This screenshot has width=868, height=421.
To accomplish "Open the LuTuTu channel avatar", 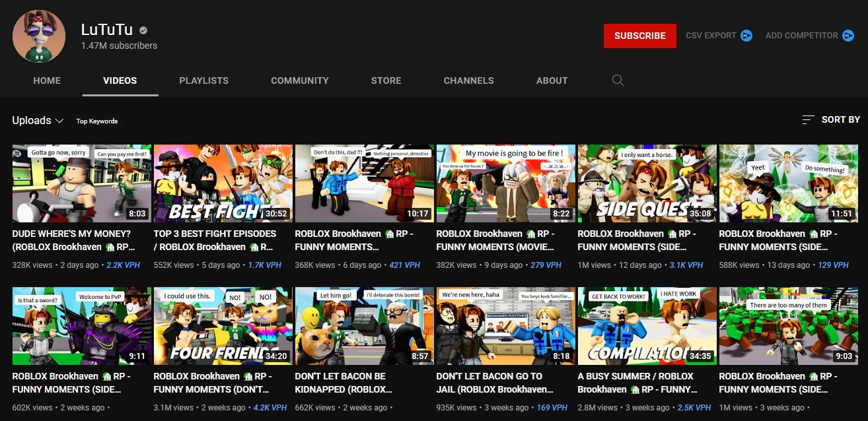I will tap(39, 36).
